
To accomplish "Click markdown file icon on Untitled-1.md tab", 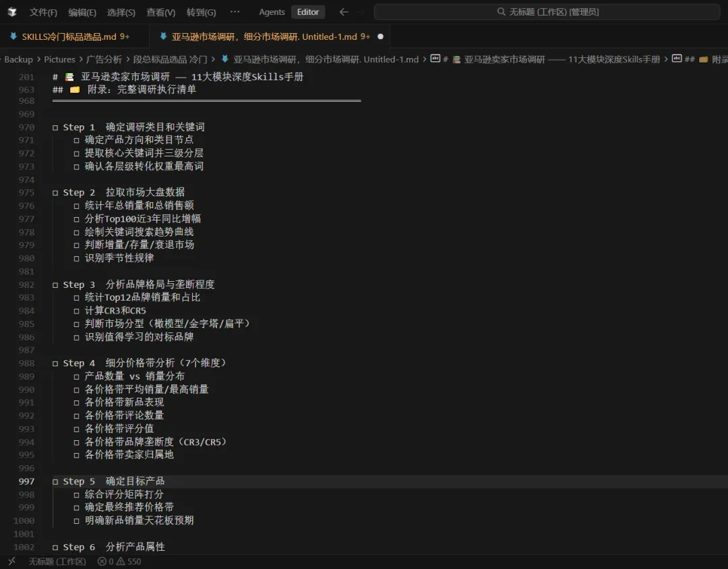I will [x=163, y=36].
